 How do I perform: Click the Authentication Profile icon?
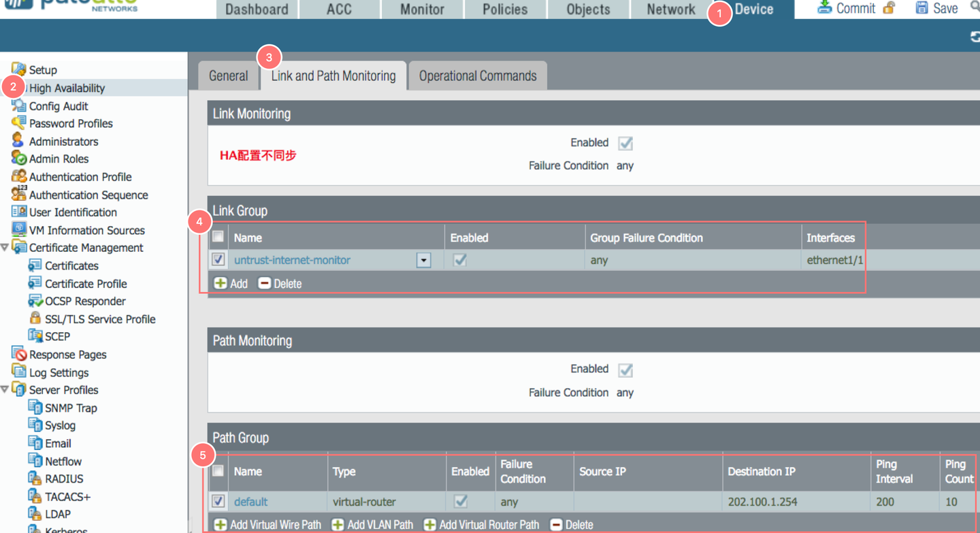click(19, 176)
